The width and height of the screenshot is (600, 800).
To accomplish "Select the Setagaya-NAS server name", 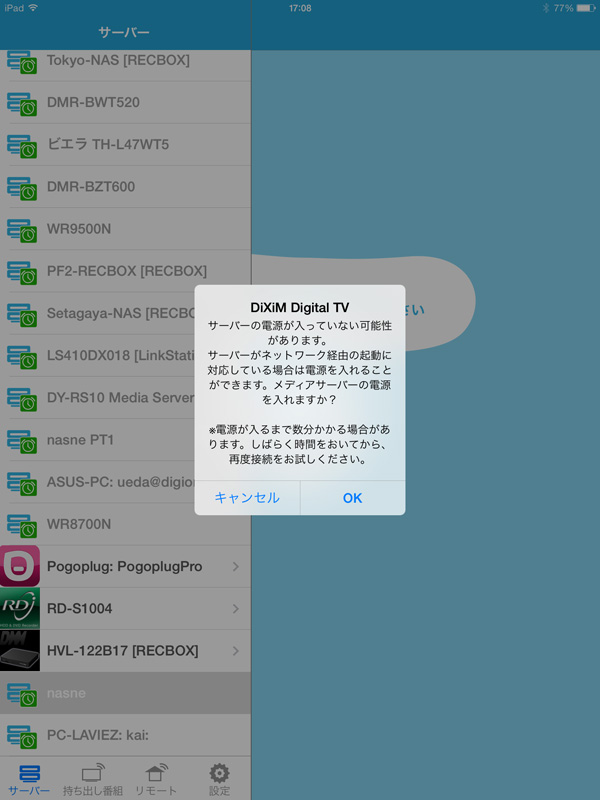I will coord(121,313).
